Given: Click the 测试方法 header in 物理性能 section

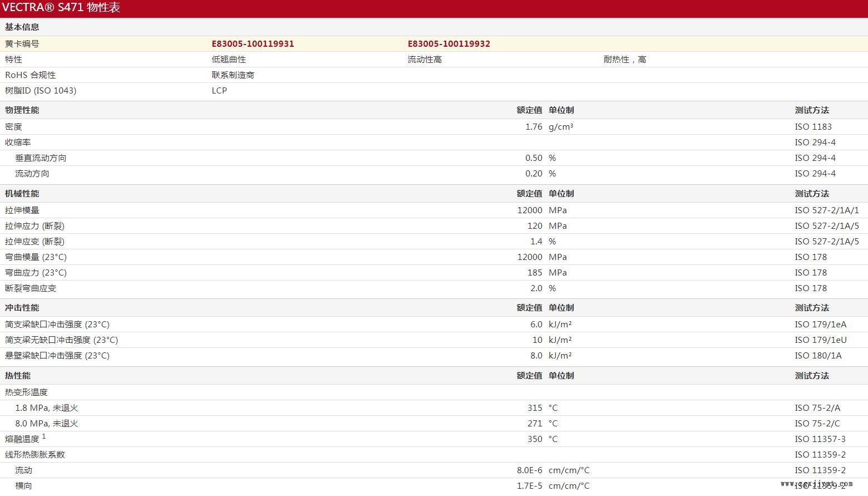Looking at the screenshot, I should click(812, 110).
